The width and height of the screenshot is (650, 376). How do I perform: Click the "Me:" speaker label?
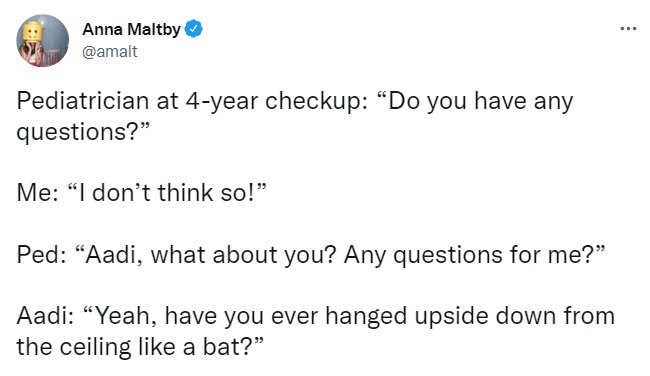click(37, 193)
